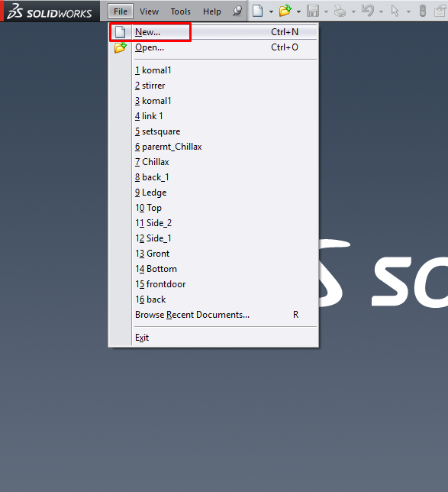448x492 pixels.
Task: Select Browse Recent Documents...
Action: pos(214,315)
